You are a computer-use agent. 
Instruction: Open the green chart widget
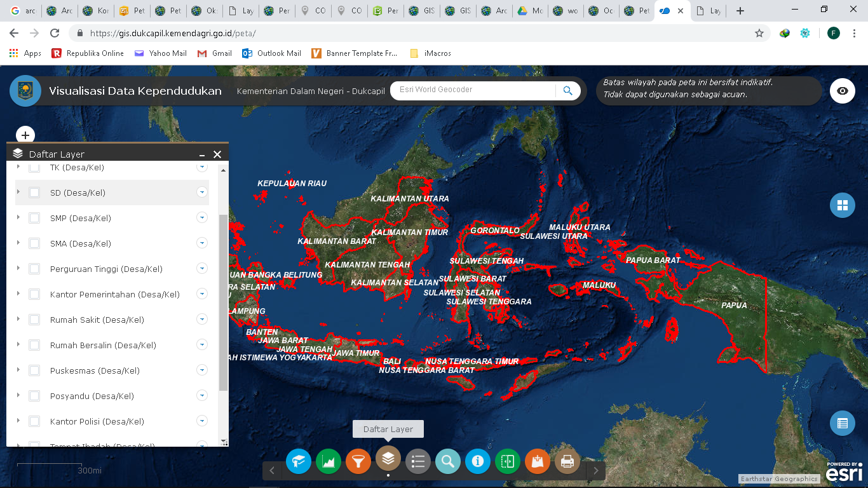coord(329,461)
